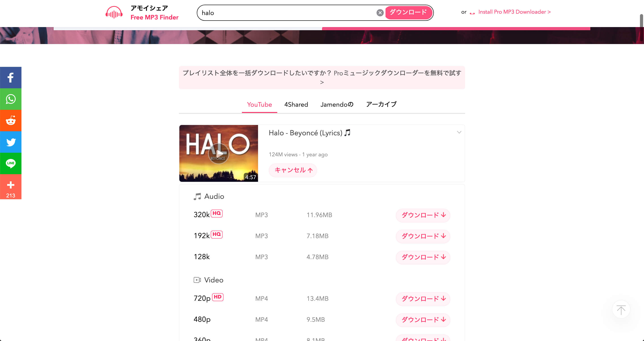Click the HQ badge next to 192k

tap(216, 234)
